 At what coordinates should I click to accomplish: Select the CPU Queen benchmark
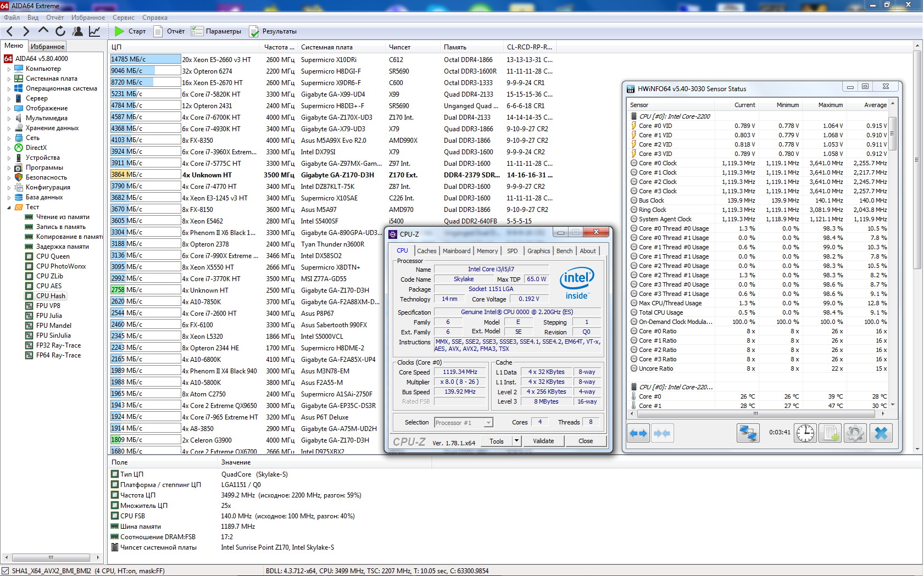pos(53,256)
